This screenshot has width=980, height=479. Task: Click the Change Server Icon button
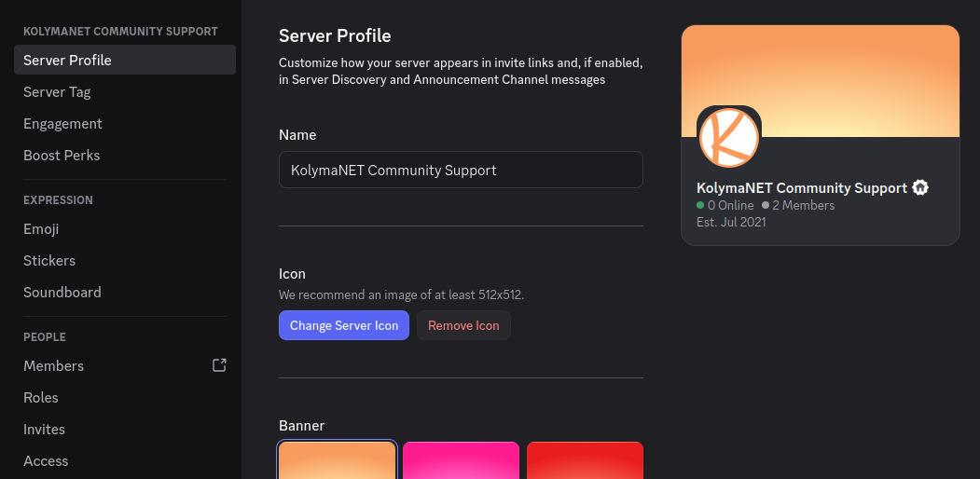point(343,325)
